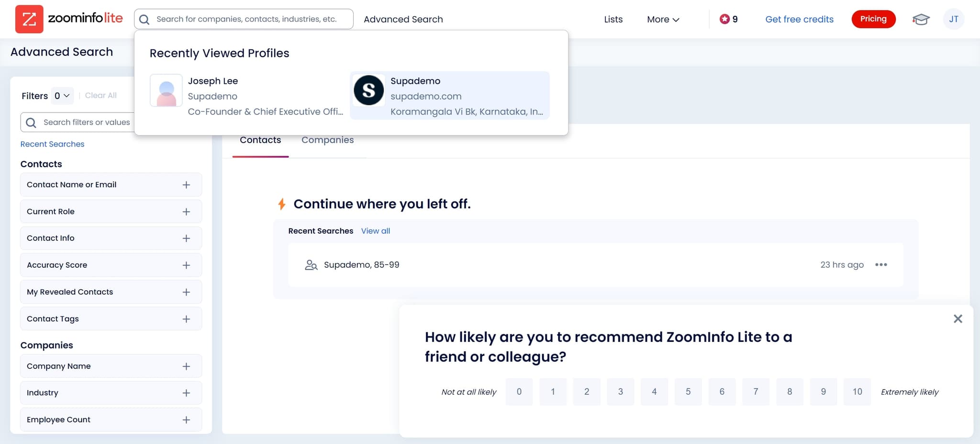Expand the Employee Count filter
Screen dimensions: 980x444
pos(186,420)
